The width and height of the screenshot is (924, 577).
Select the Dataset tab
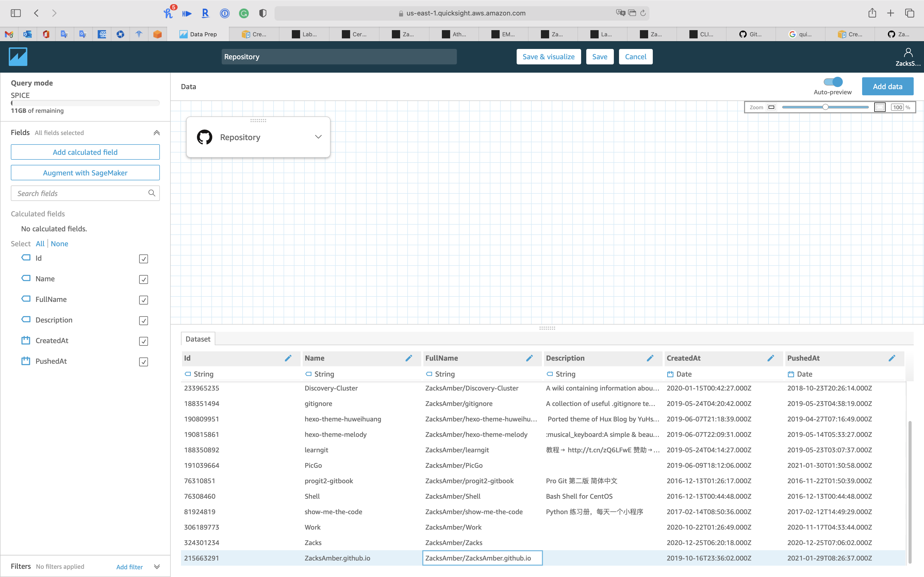(198, 339)
